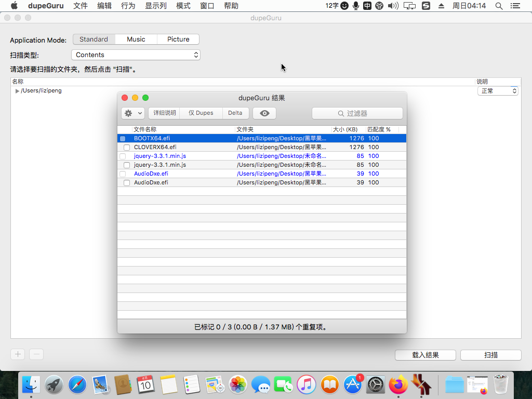Open the 显示列 menu in menu bar

point(156,6)
